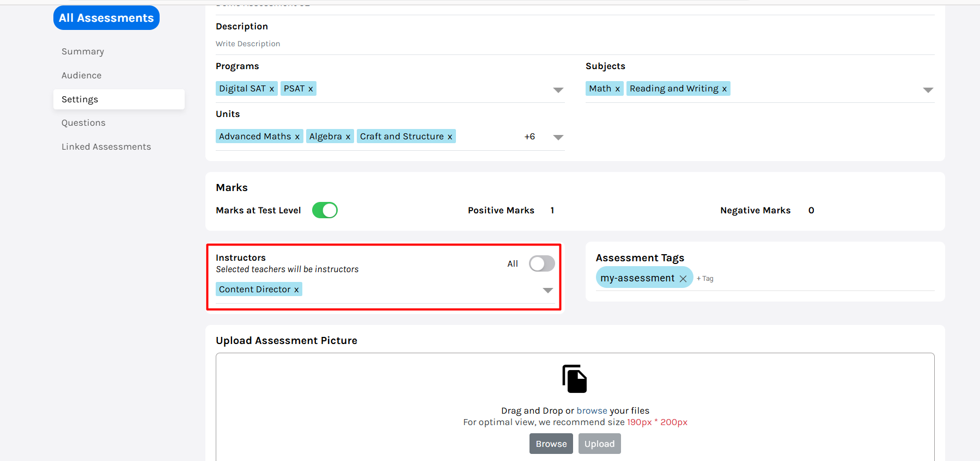Click the All Assessments button
The width and height of the screenshot is (980, 461).
(106, 18)
